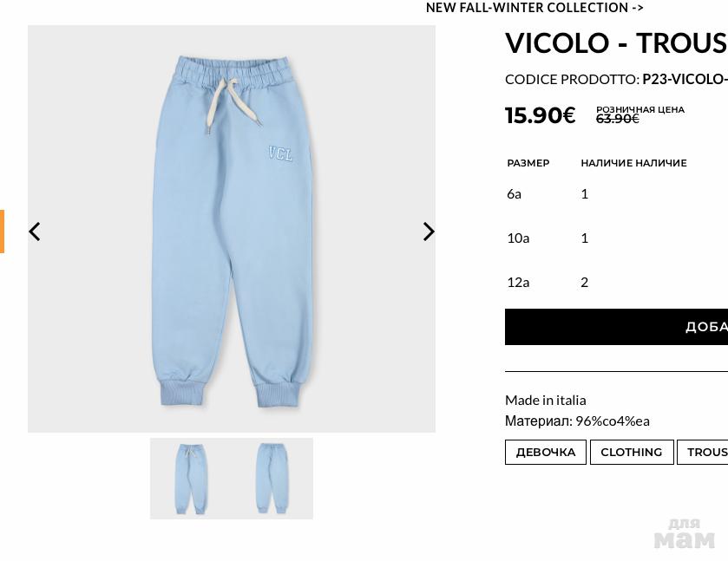Select the 10a size row
The height and width of the screenshot is (561, 728).
coord(617,238)
